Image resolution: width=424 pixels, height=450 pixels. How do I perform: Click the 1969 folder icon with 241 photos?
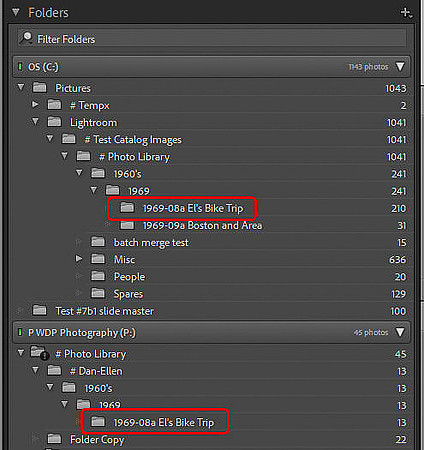coord(113,190)
